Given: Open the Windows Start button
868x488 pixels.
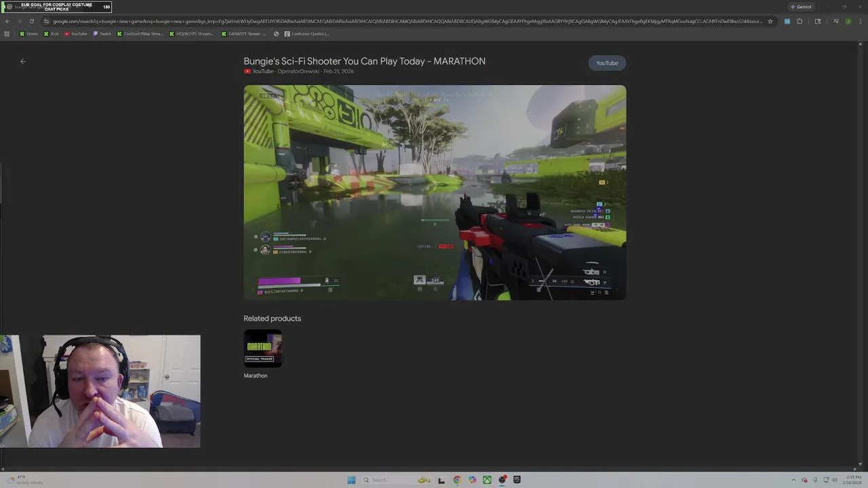Looking at the screenshot, I should pyautogui.click(x=351, y=480).
